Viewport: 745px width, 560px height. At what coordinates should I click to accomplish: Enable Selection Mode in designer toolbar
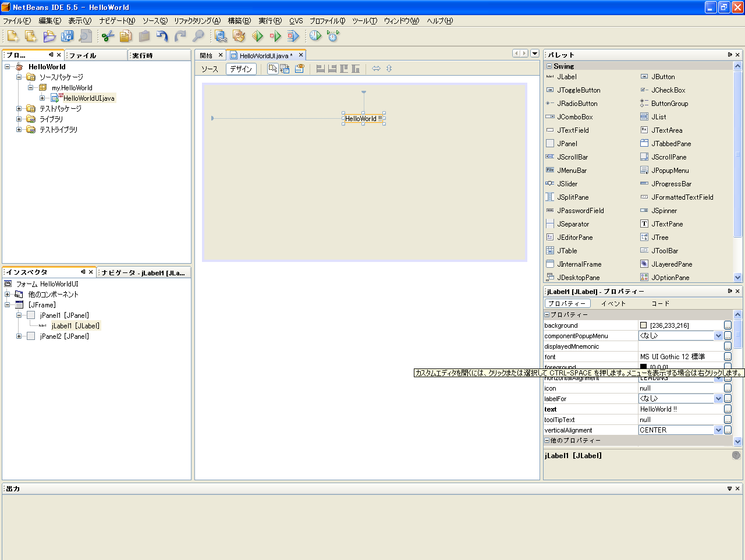(x=272, y=69)
